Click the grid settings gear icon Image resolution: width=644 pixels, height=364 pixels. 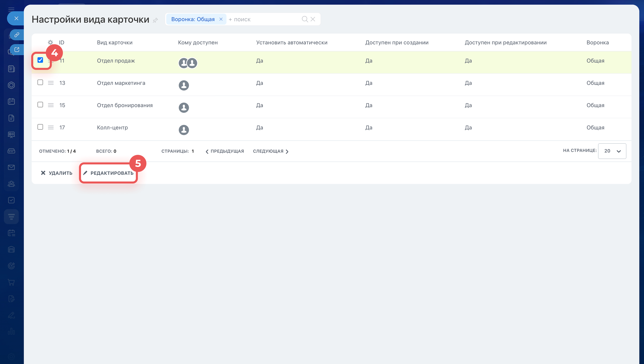pos(50,42)
